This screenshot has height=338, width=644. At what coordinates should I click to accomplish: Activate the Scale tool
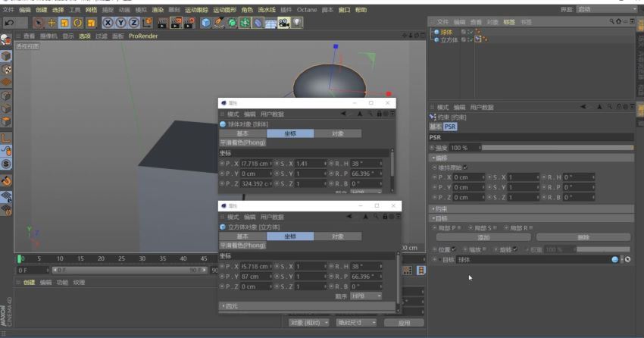click(x=64, y=23)
